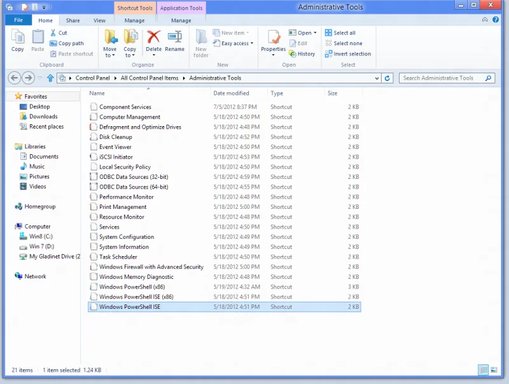The height and width of the screenshot is (384, 509).
Task: Refresh the Administrative Tools folder
Action: pos(387,78)
